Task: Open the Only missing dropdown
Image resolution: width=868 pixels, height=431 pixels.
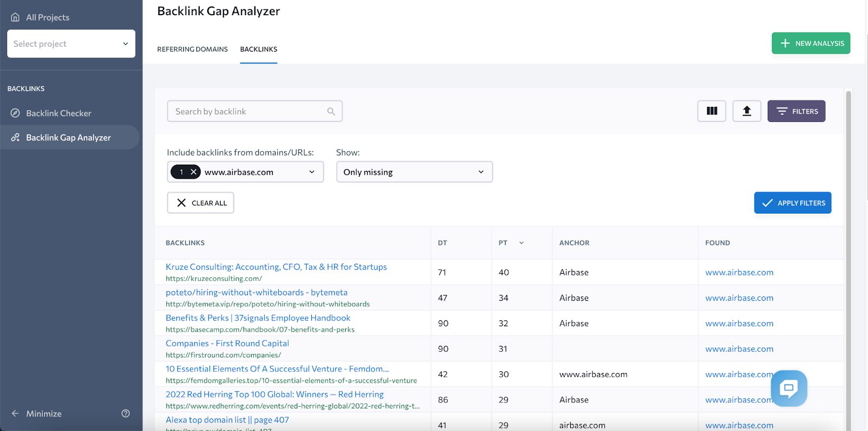Action: 414,172
